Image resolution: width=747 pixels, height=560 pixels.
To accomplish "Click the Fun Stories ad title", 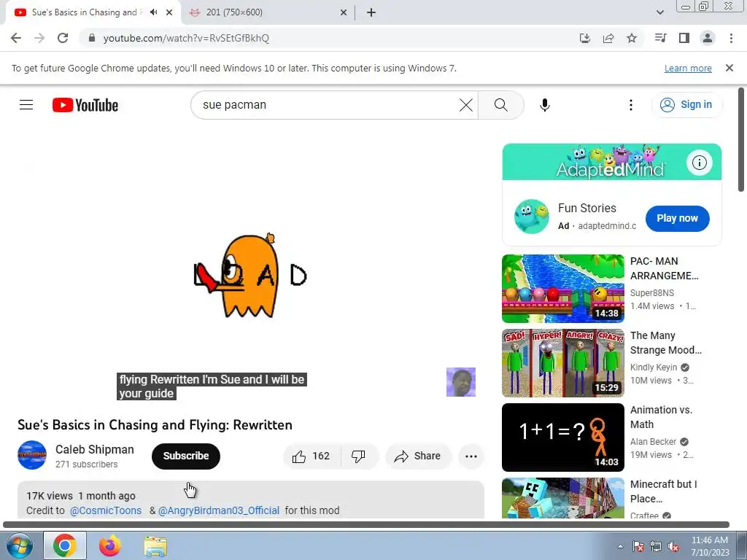I will [587, 208].
